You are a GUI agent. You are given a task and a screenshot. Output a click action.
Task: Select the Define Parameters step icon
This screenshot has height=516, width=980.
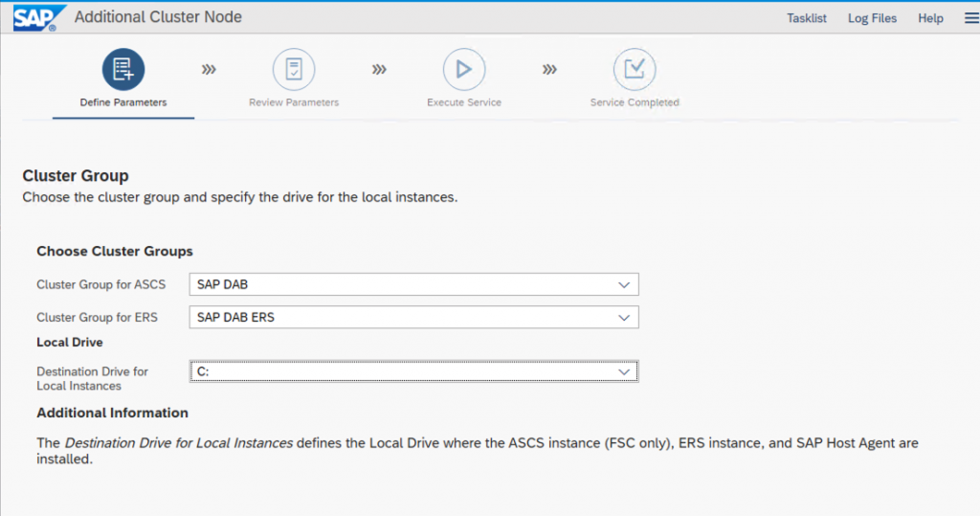123,70
